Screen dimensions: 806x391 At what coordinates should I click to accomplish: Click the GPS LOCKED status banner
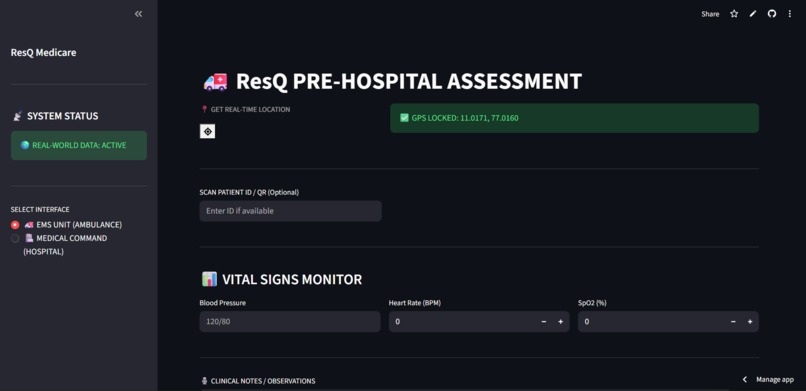574,118
